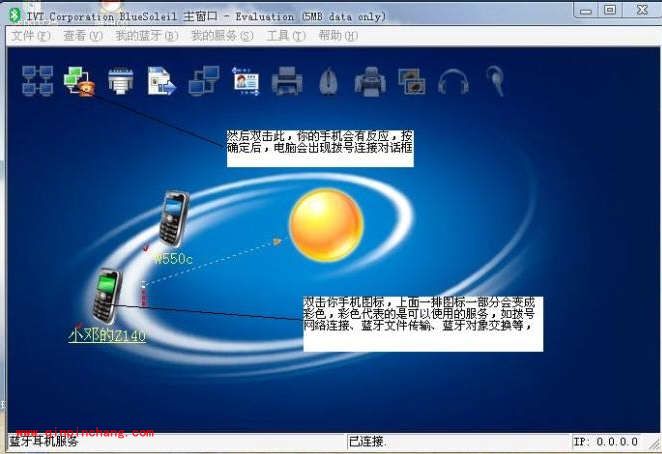The image size is (662, 454).
Task: Open the 我的服务 (My Services) menu
Action: click(221, 35)
